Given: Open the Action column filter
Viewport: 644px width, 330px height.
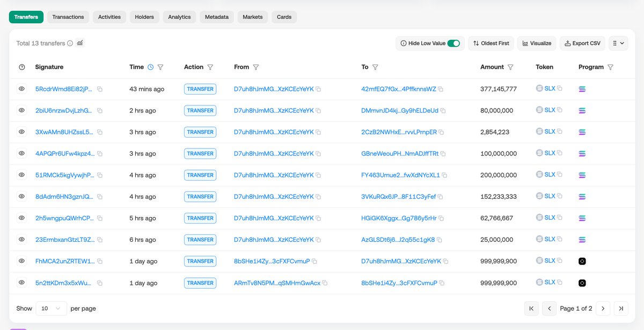Looking at the screenshot, I should [210, 67].
